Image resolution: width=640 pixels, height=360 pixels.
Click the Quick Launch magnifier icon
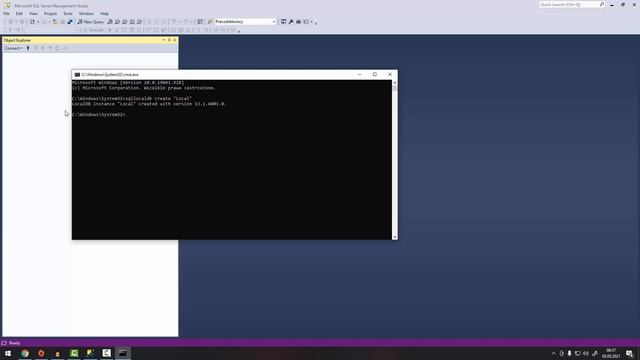tap(602, 4)
